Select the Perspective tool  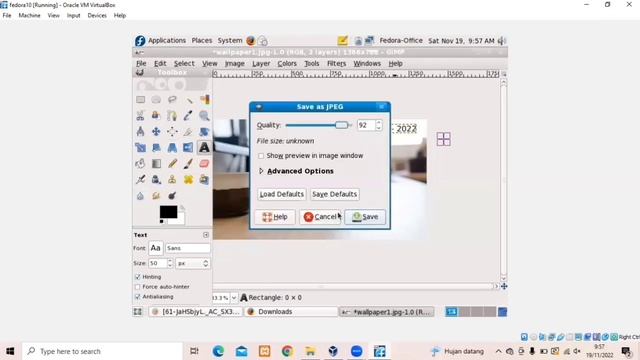[x=172, y=147]
